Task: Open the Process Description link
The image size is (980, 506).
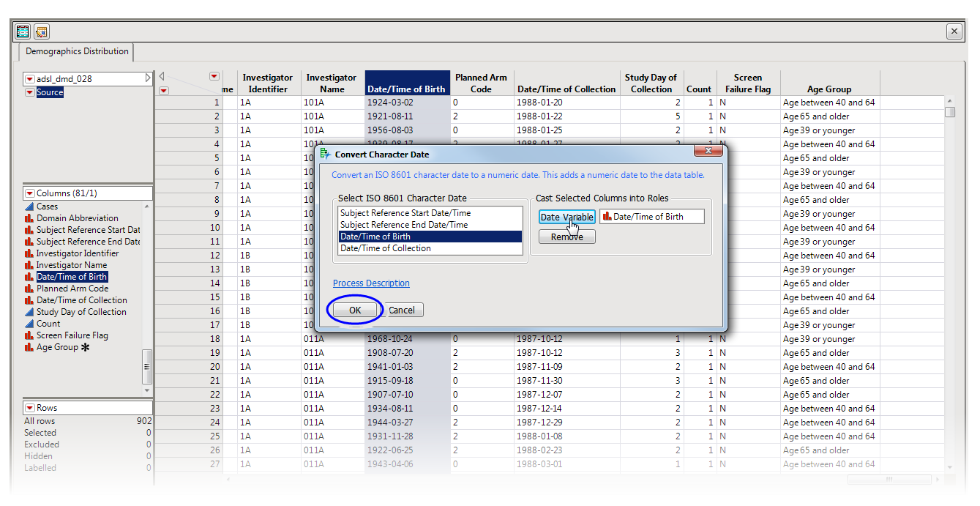Action: [x=371, y=283]
